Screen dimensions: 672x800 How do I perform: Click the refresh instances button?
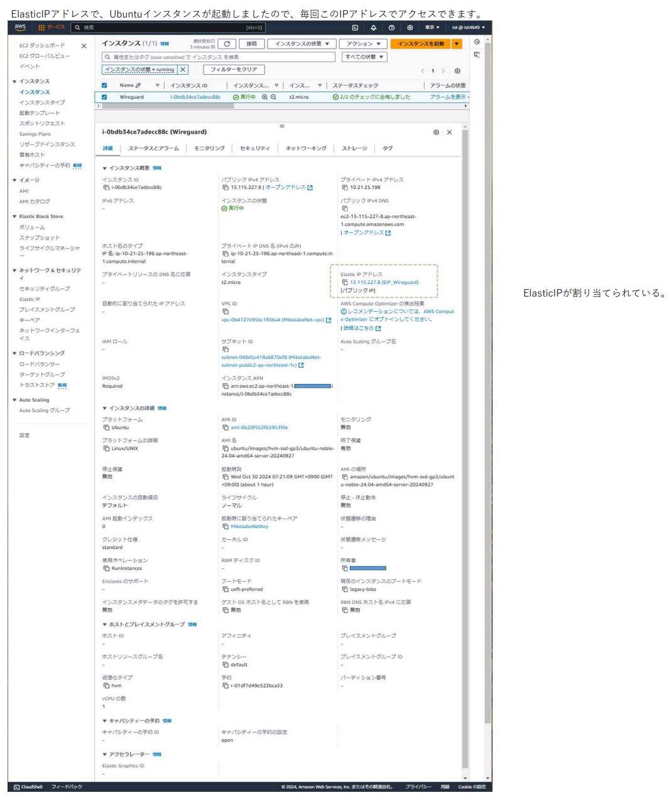coord(227,44)
